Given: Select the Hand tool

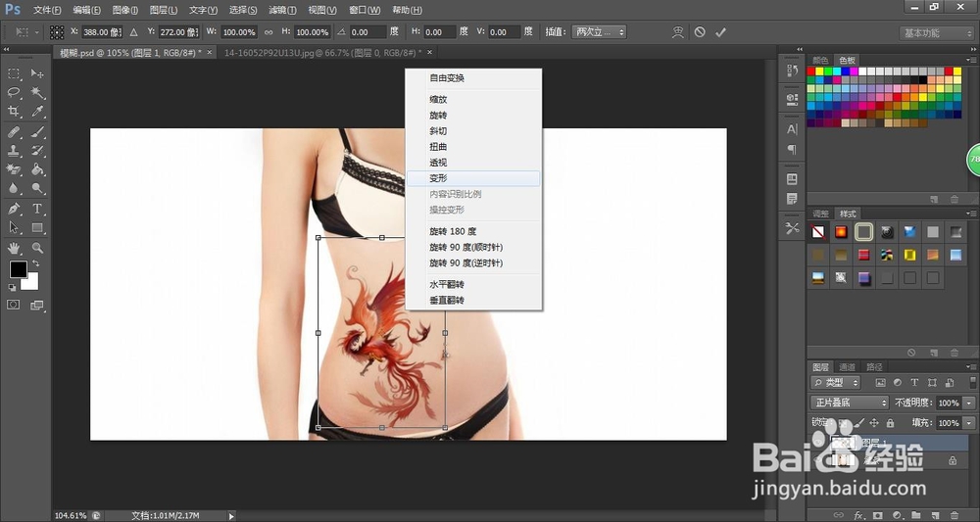Looking at the screenshot, I should 14,248.
